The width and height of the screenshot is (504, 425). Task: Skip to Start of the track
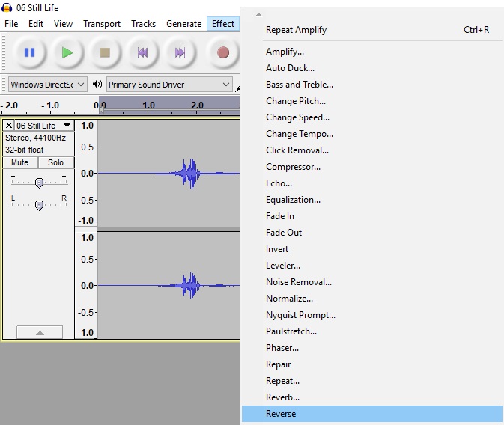point(142,52)
